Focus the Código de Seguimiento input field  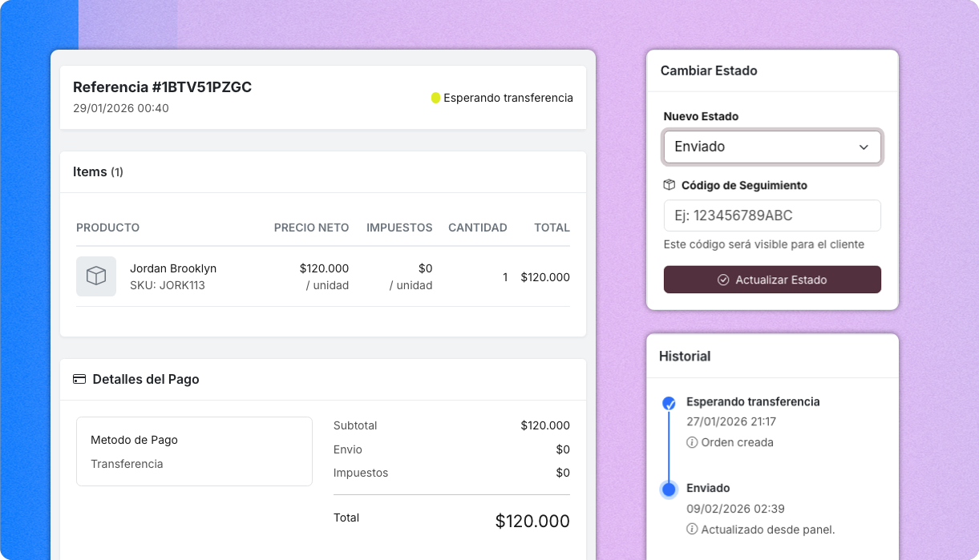point(771,216)
